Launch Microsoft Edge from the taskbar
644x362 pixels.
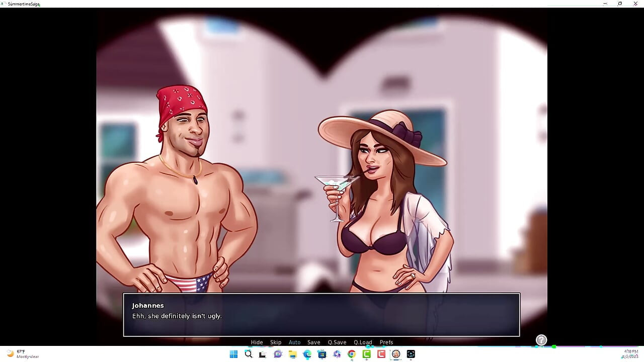[x=307, y=354]
